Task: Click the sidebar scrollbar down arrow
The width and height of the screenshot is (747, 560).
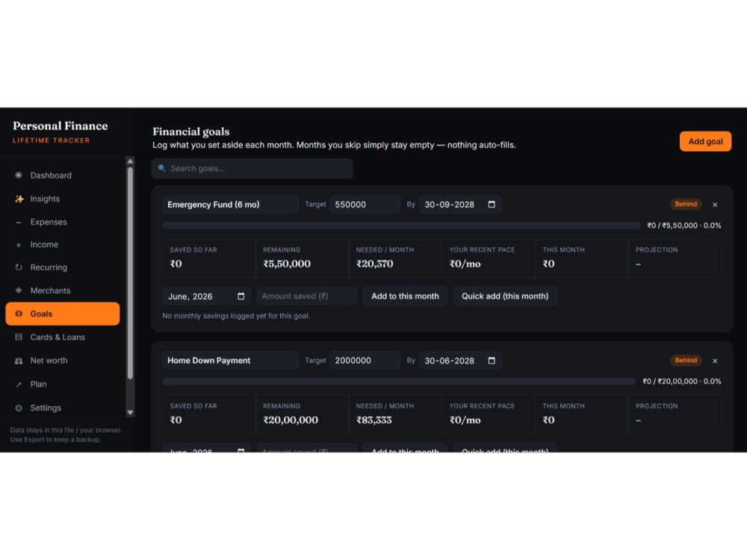Action: (130, 412)
